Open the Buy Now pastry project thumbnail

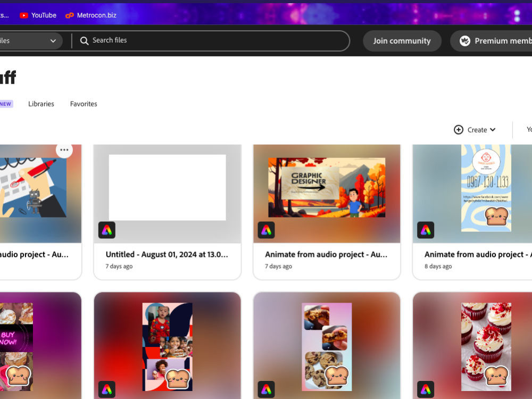[x=16, y=347]
